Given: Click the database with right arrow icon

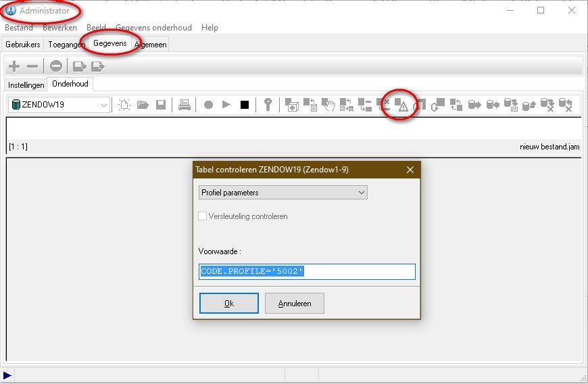Looking at the screenshot, I should point(474,105).
